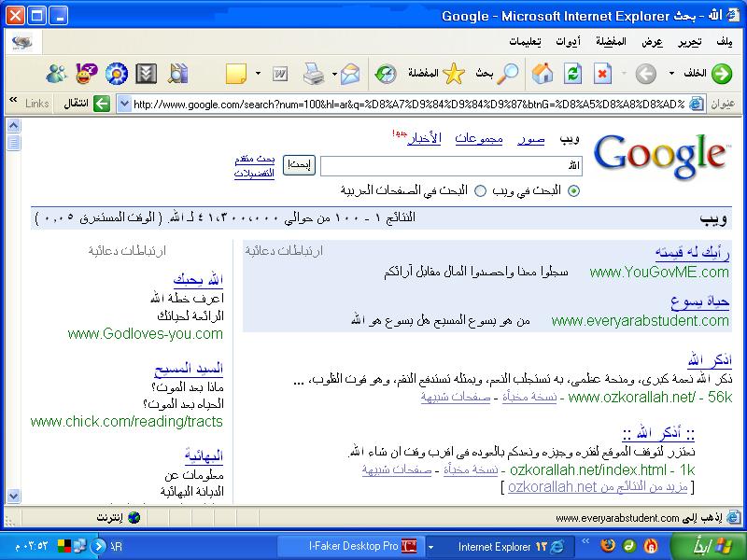Expand the Links toolbar chevron
The height and width of the screenshot is (560, 747).
(x=13, y=100)
